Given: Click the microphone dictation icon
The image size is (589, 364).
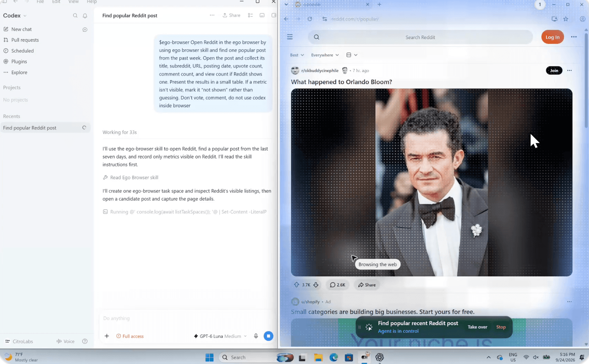Looking at the screenshot, I should pos(256,336).
